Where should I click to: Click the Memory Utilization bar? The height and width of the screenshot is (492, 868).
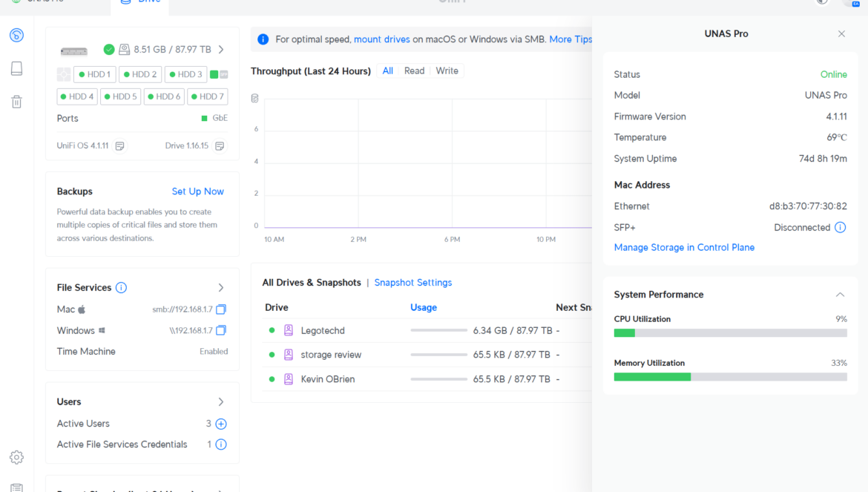[730, 377]
